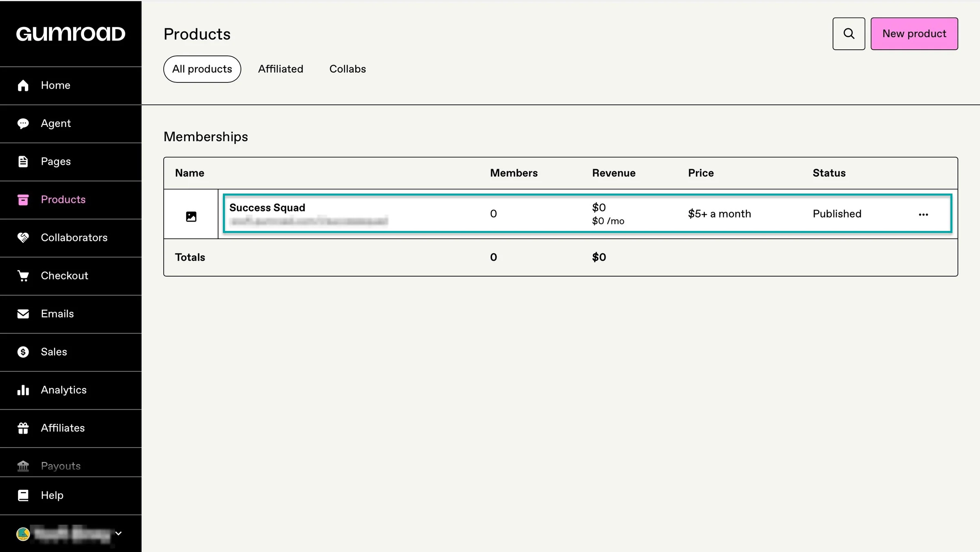Create a New product
The width and height of the screenshot is (980, 552).
pyautogui.click(x=914, y=33)
